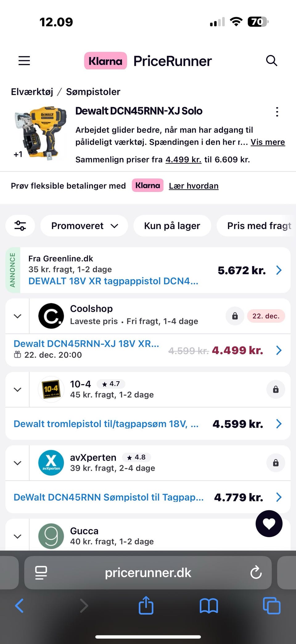Open the hamburger menu
The height and width of the screenshot is (644, 296).
coord(24,61)
